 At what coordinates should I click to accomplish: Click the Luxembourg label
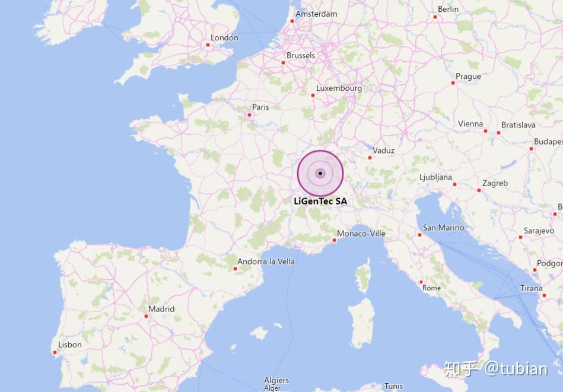pos(339,88)
